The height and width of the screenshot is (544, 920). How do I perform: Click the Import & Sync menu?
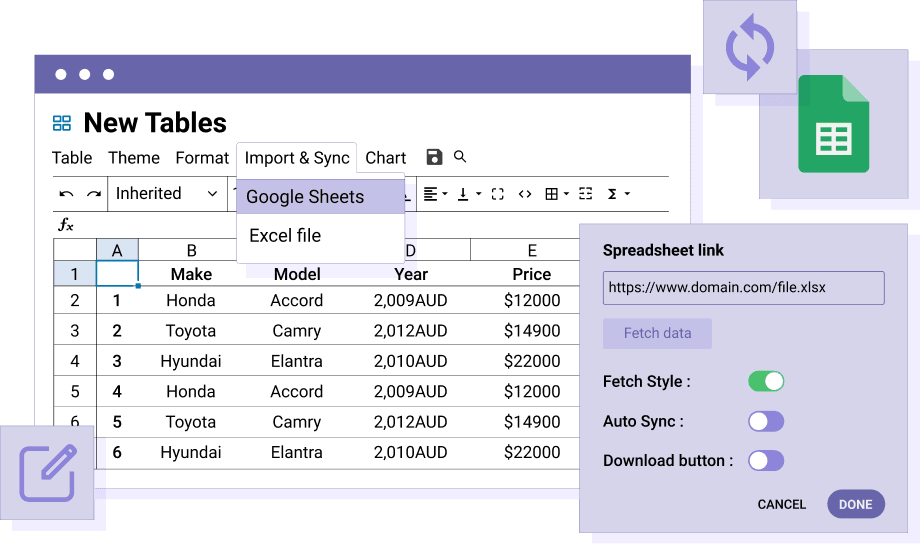pyautogui.click(x=297, y=158)
